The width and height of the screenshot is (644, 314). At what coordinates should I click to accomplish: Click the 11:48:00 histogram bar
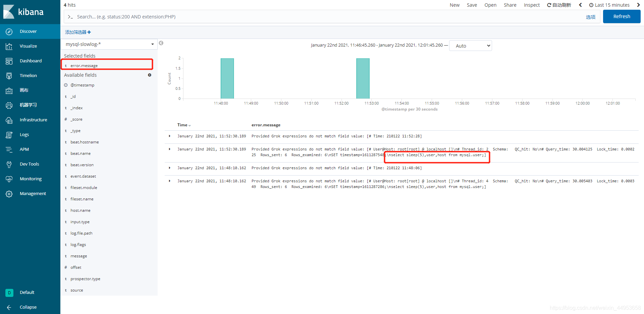(x=227, y=78)
